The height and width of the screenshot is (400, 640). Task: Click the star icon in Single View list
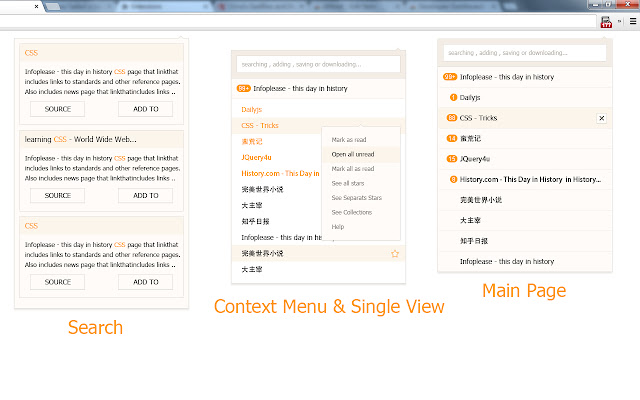click(x=394, y=254)
